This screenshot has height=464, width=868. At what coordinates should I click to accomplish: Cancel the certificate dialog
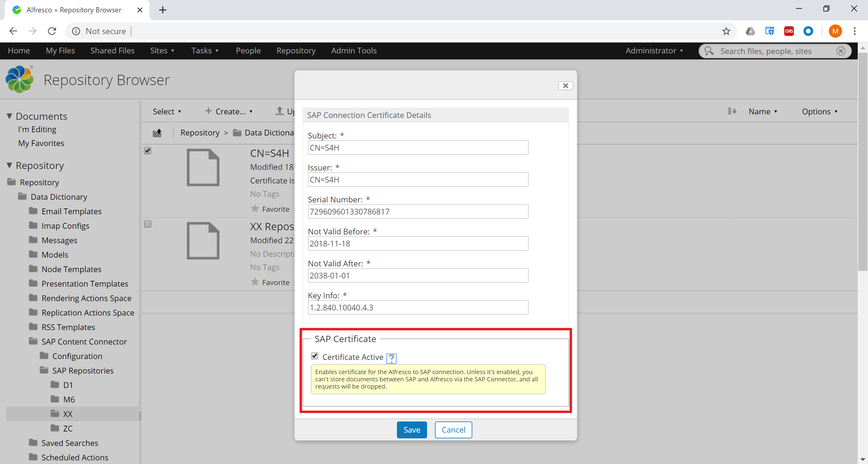point(453,430)
